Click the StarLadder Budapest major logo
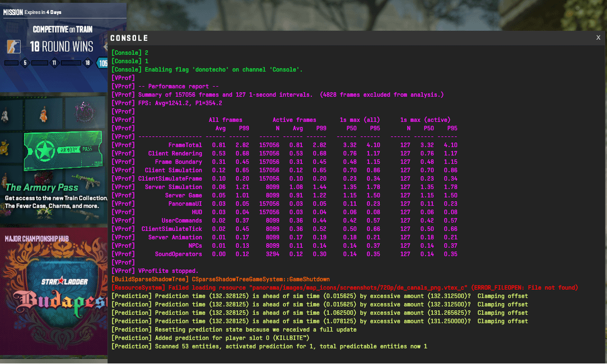 56,292
